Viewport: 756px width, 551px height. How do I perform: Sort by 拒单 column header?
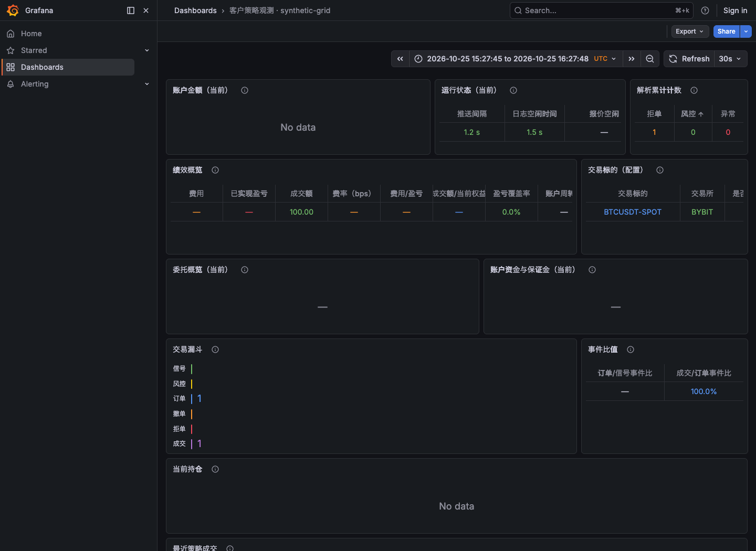coord(654,114)
